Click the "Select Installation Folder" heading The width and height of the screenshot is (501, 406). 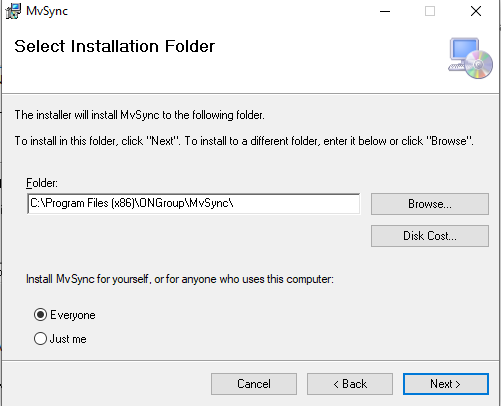[x=115, y=46]
